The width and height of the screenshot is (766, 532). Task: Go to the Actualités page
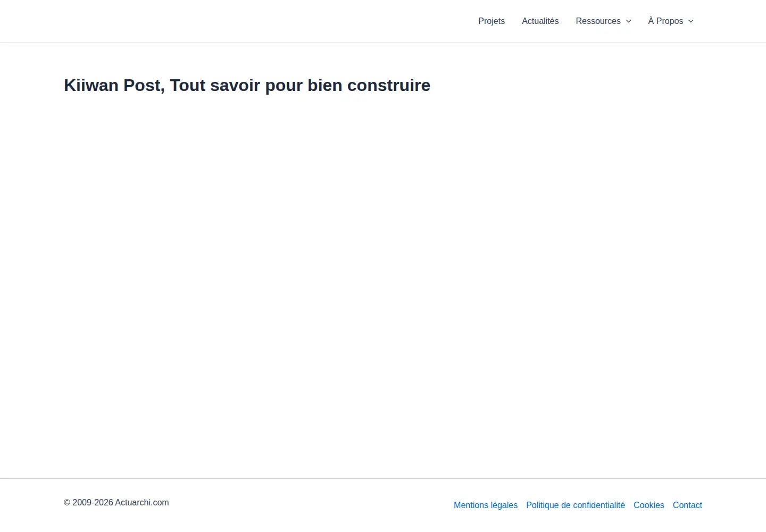540,21
